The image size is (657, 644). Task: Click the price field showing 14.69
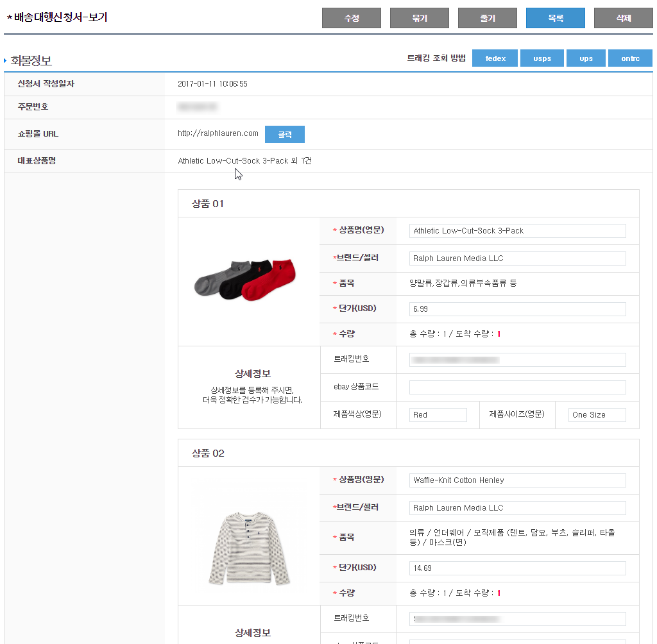[x=517, y=568]
